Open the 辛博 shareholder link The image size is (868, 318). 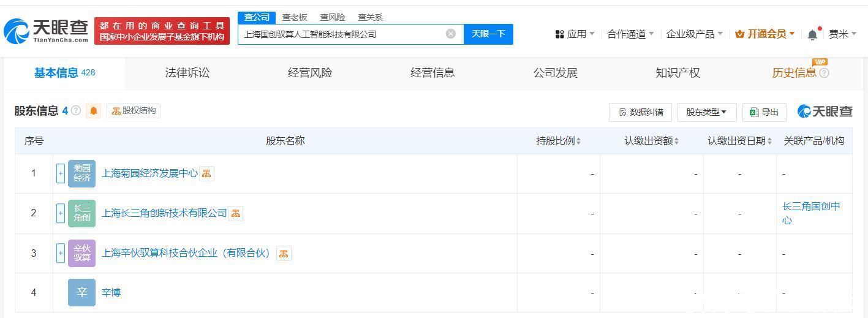(111, 292)
